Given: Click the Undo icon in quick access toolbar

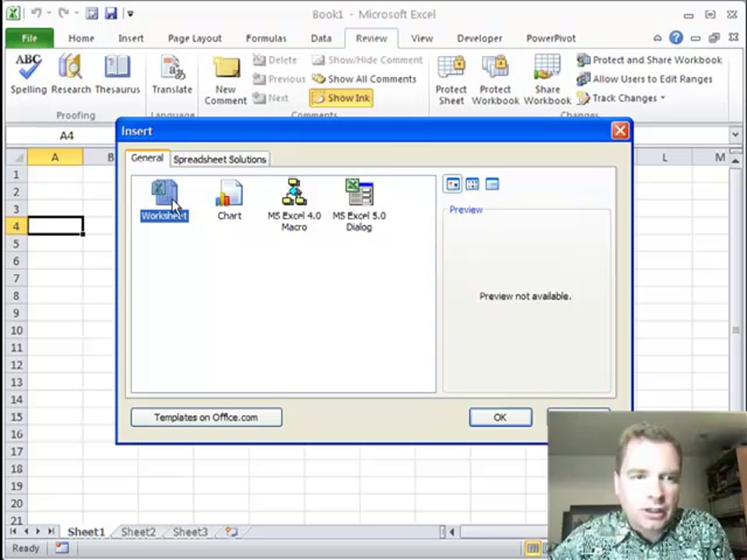Looking at the screenshot, I should coord(37,14).
